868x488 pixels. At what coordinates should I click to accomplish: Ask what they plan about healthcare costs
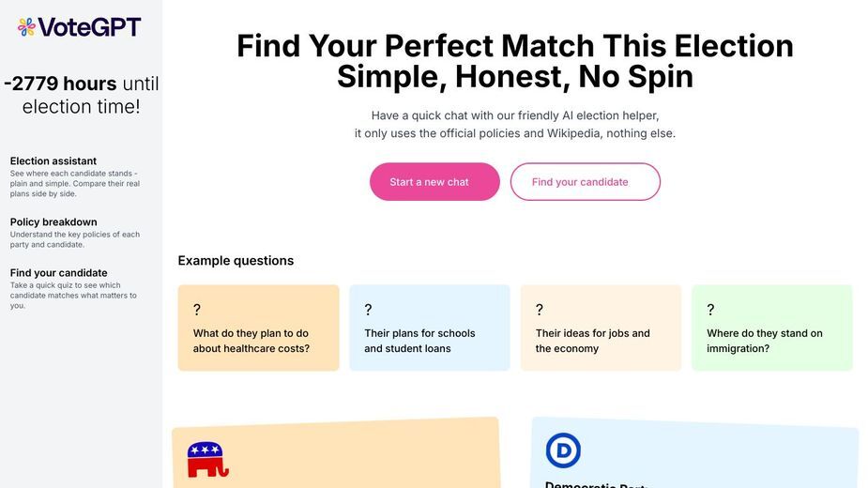[x=258, y=328]
